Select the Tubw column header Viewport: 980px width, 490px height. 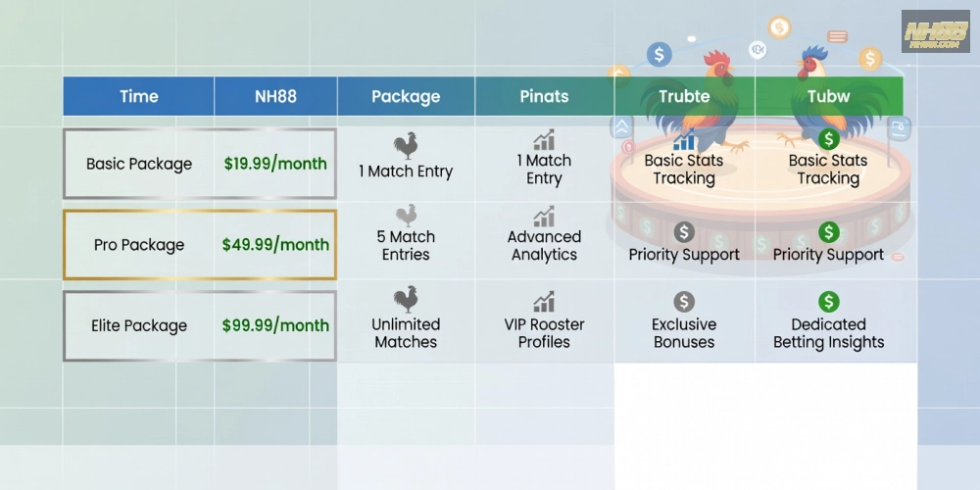(x=829, y=96)
